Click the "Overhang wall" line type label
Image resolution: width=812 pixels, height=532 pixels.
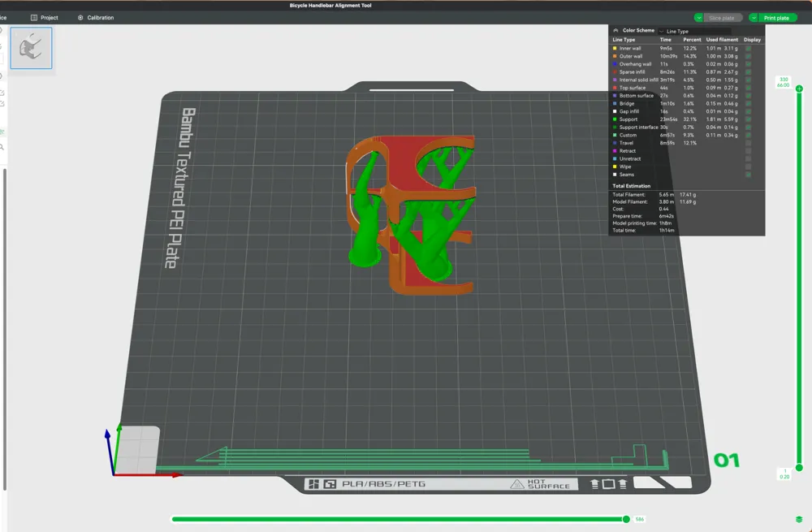coord(636,64)
